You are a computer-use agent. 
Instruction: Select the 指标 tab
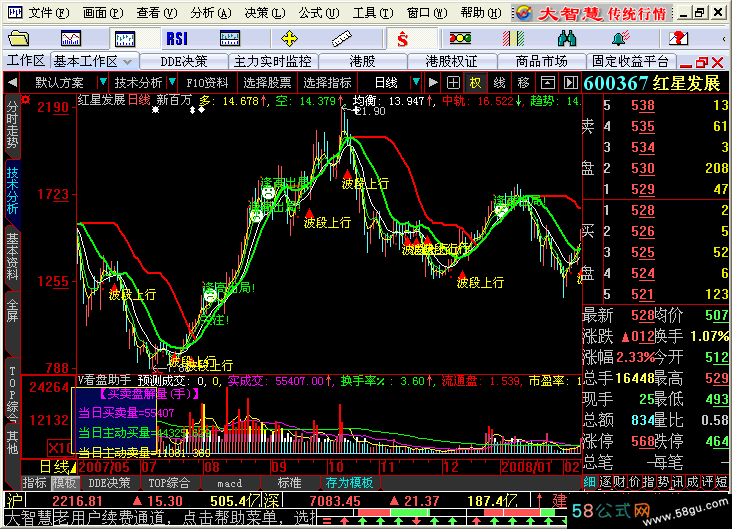click(x=35, y=483)
